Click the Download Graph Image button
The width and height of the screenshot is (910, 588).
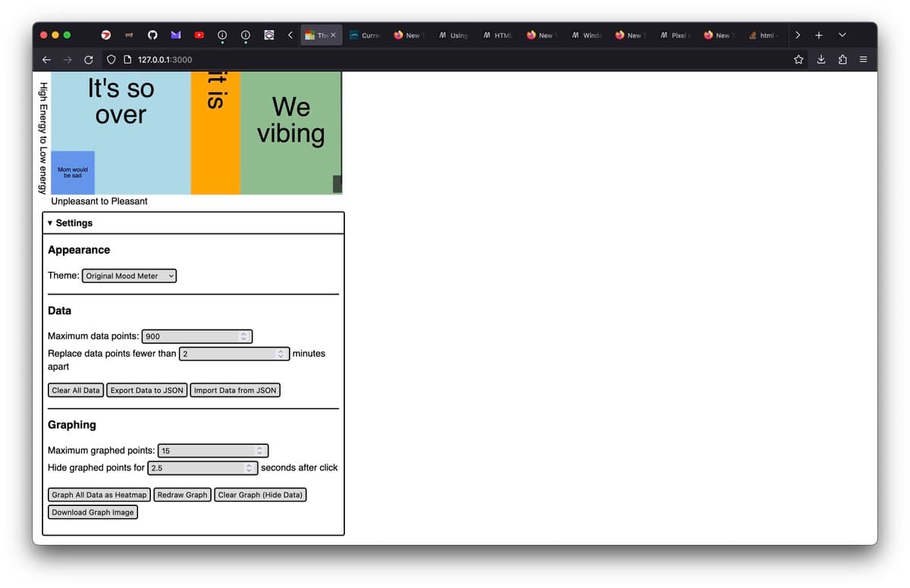pos(93,512)
